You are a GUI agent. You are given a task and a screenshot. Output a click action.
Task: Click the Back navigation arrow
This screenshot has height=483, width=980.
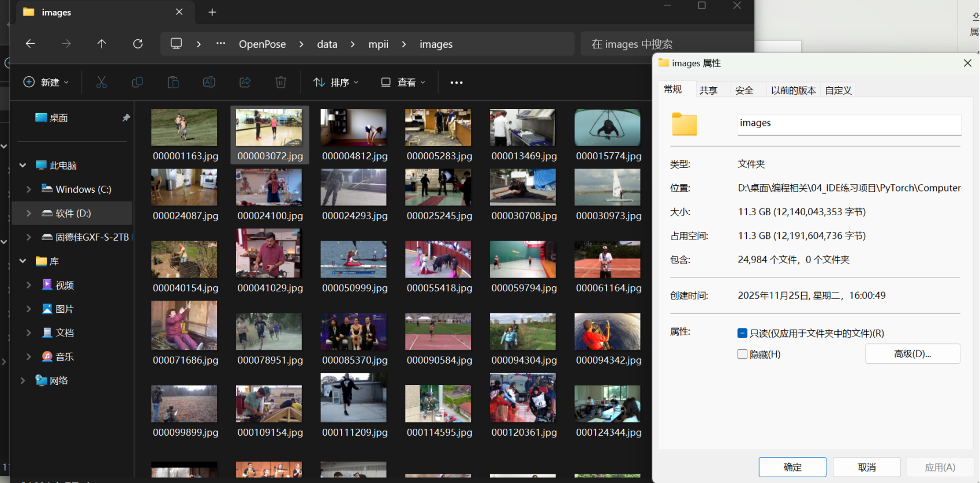(x=31, y=44)
